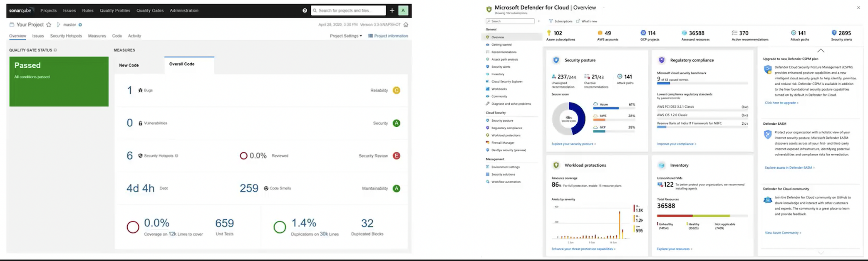Screen dimensions: 868x261
Task: Open the Project Settings dropdown
Action: [x=345, y=36]
